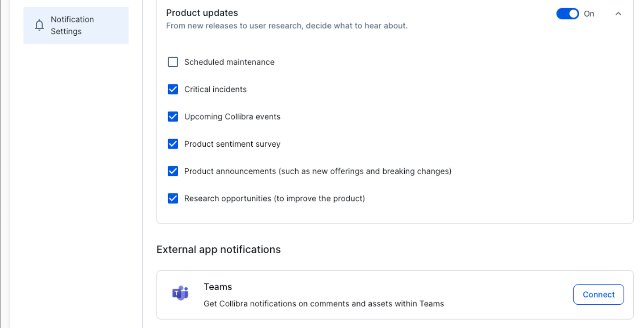Click the "External app notifications" heading

coord(218,249)
